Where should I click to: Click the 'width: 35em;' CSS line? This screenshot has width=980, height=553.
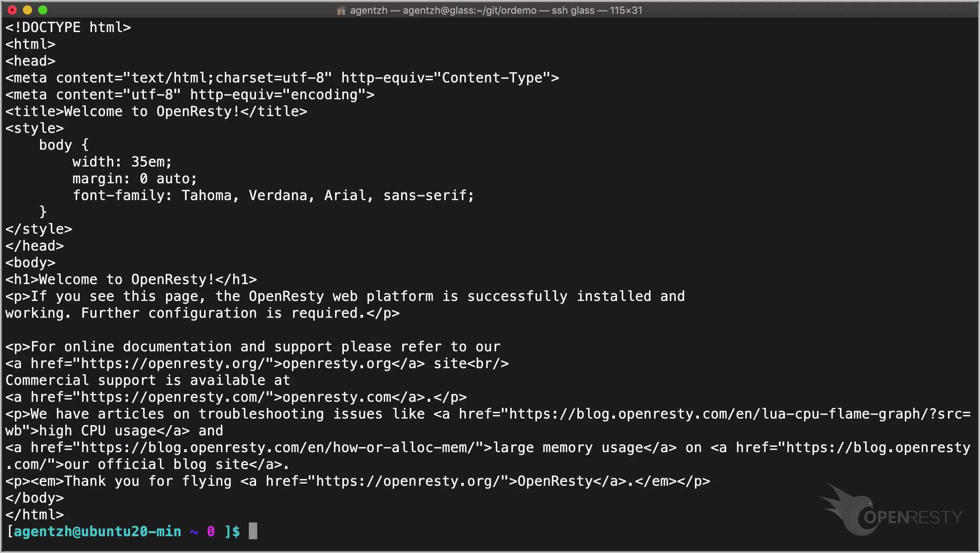pyautogui.click(x=122, y=162)
